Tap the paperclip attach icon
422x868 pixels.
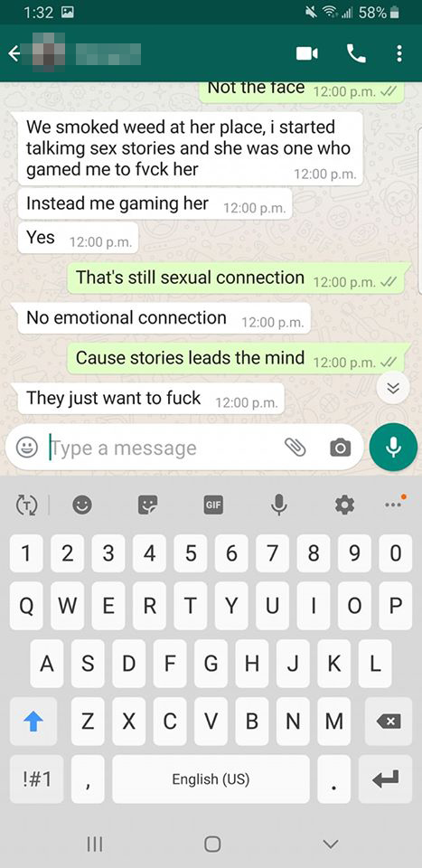(x=295, y=448)
